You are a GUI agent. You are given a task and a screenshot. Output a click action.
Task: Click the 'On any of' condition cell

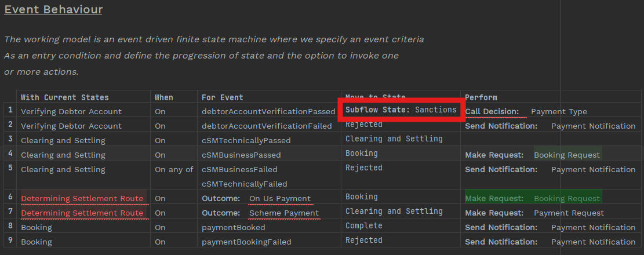tap(174, 169)
